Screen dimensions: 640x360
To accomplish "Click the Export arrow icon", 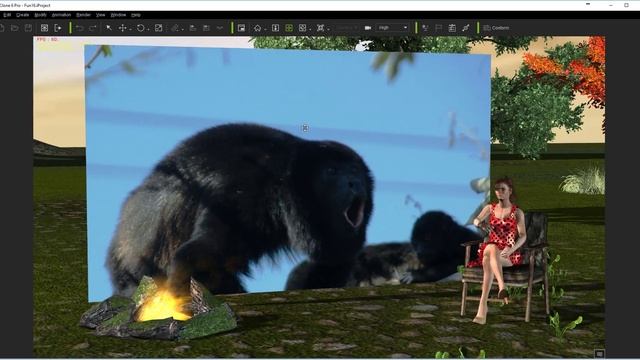I will [x=58, y=28].
